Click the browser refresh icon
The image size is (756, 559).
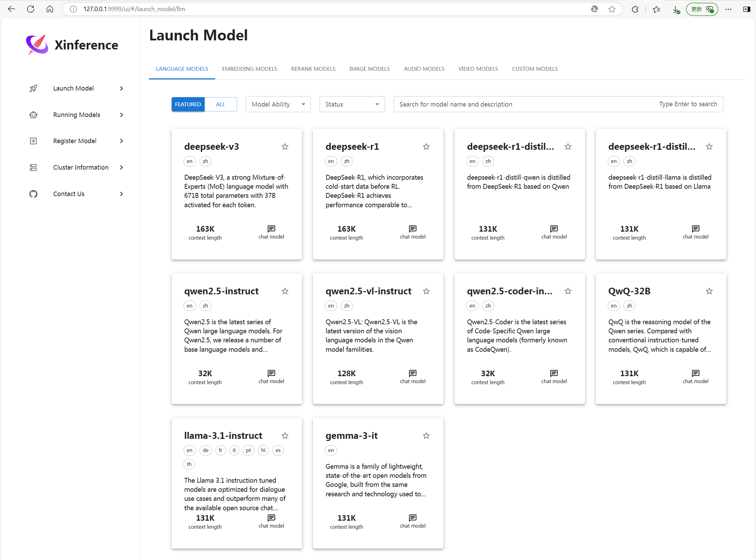31,9
